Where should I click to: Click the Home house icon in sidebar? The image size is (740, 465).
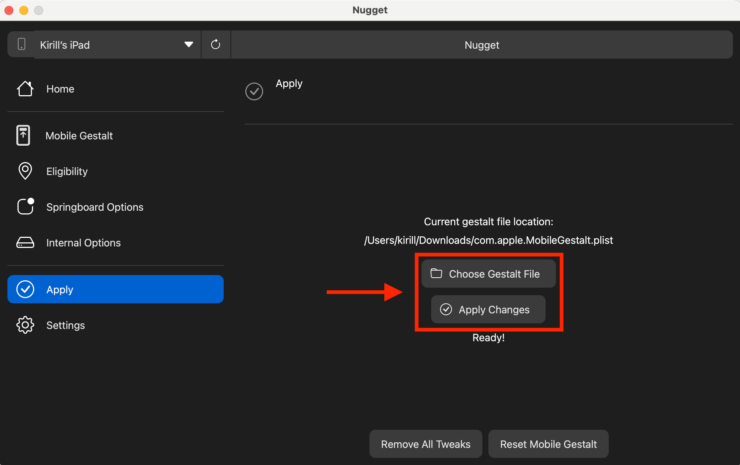point(26,89)
